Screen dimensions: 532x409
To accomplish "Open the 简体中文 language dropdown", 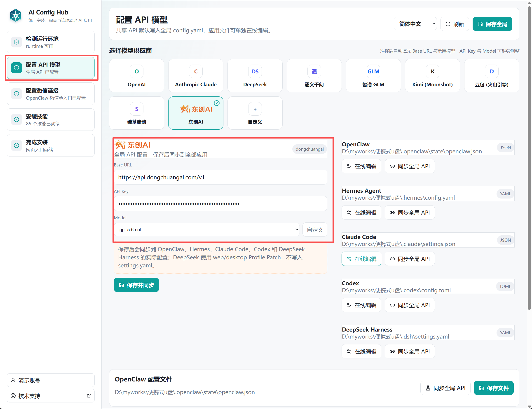I will [x=415, y=24].
